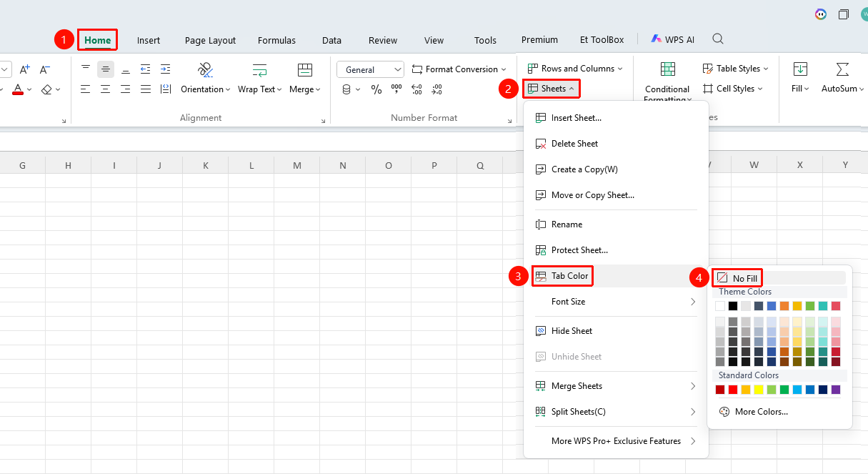Align text left in the cell
The width and height of the screenshot is (868, 474).
(86, 89)
